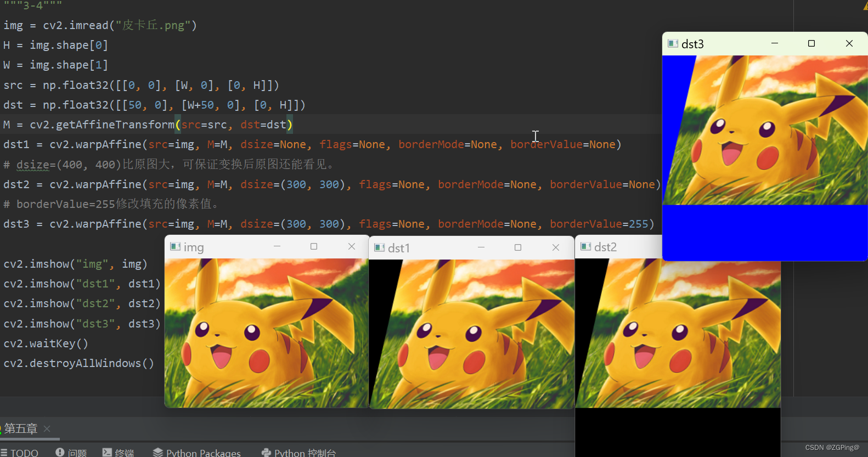This screenshot has width=868, height=457.
Task: Focus the dst2 window by its title text
Action: 605,247
